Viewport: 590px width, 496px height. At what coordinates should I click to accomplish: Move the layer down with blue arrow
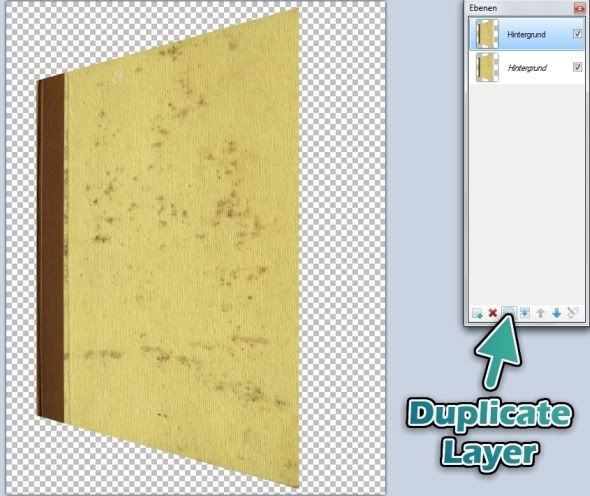click(x=557, y=313)
